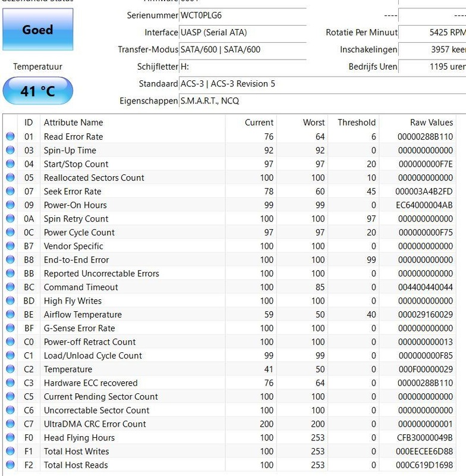Click the status orb for Power-On Hours

click(10, 205)
